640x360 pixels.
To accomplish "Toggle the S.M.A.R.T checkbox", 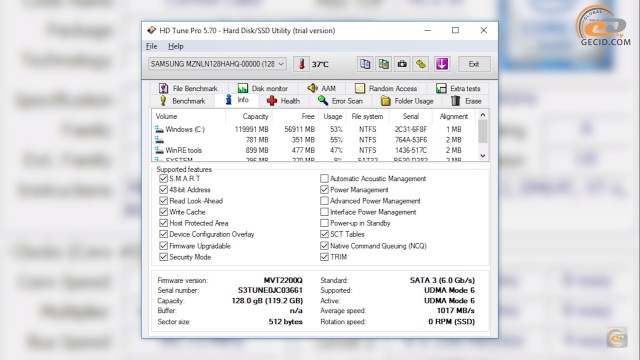I will (163, 178).
